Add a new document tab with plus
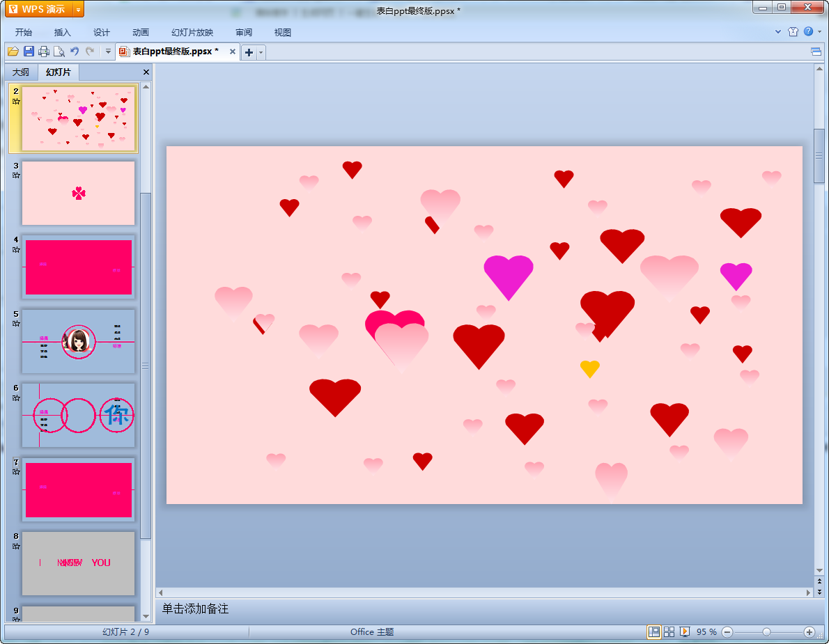Viewport: 829px width, 644px height. [249, 52]
